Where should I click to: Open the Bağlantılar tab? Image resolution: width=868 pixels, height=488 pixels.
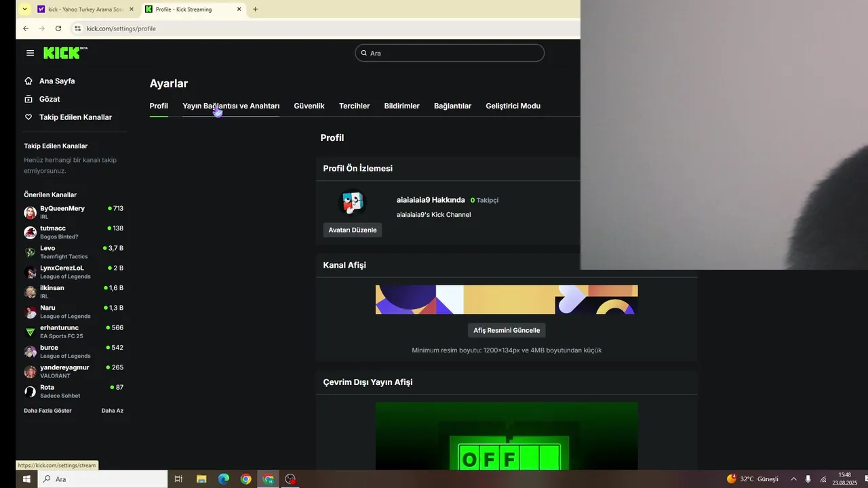[452, 106]
